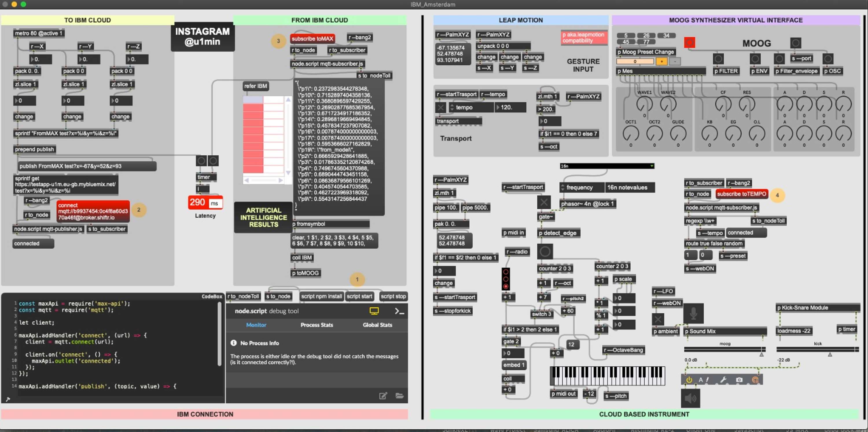Click the RES resonance dial
868x432 pixels.
pos(747,104)
